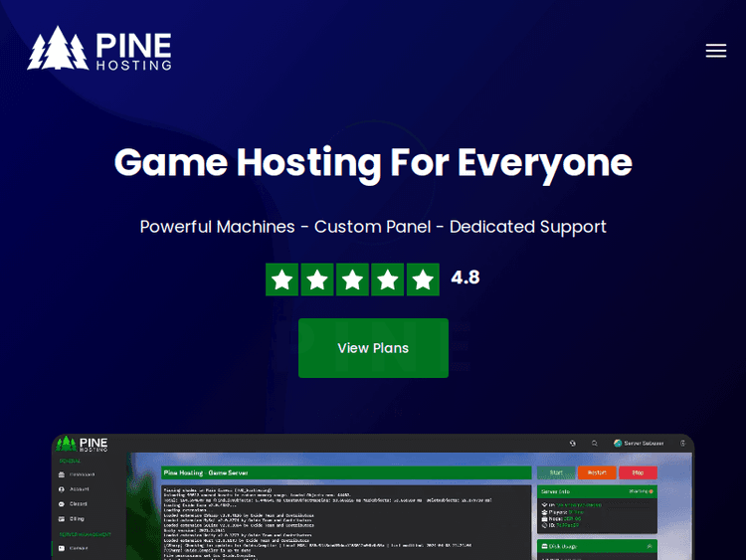Click red Stop button in panel preview
The width and height of the screenshot is (746, 560).
tap(638, 472)
